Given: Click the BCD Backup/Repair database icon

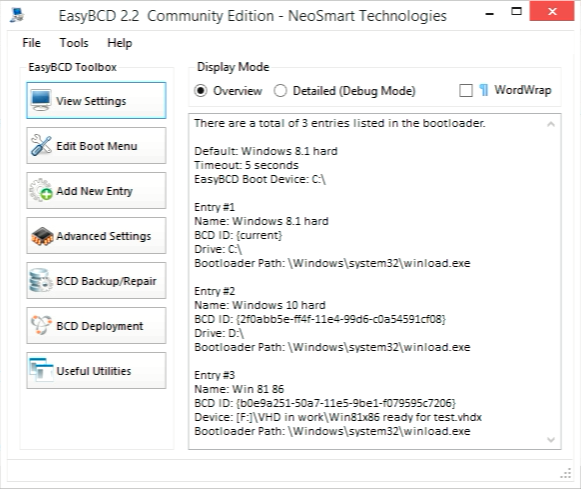Looking at the screenshot, I should point(40,280).
